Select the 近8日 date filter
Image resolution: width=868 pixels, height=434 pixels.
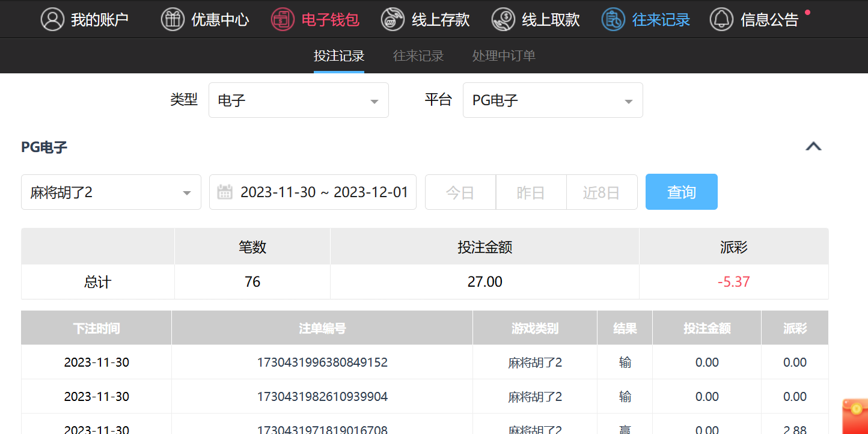[x=601, y=192]
